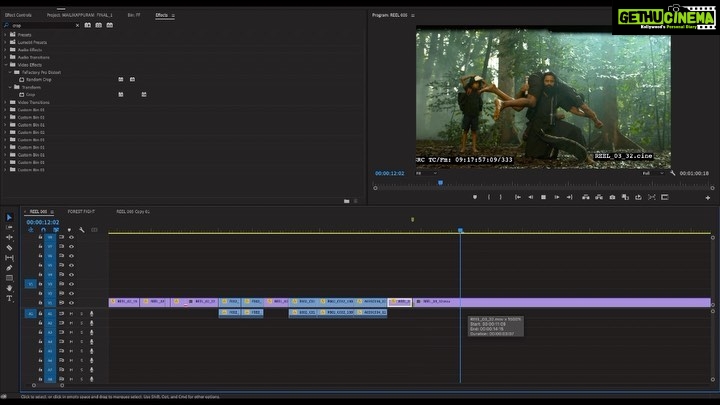The width and height of the screenshot is (720, 405).
Task: Toggle track output eye for the top video track
Action: (x=71, y=237)
